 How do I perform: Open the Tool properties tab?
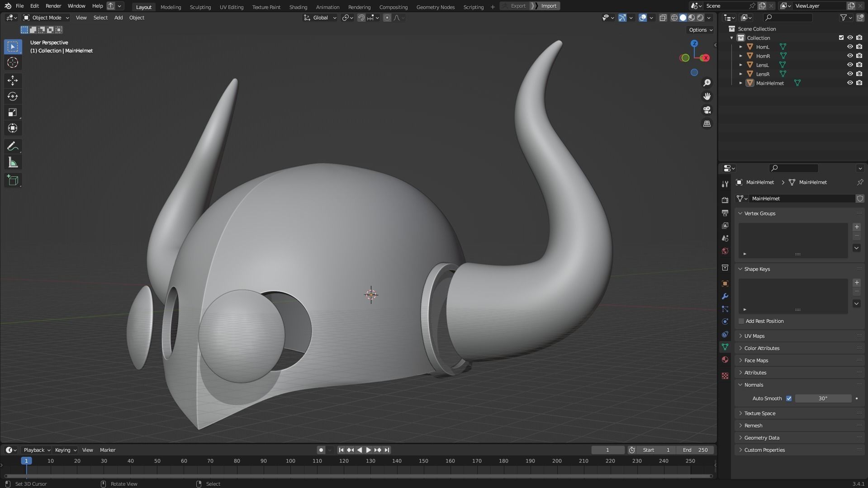[x=725, y=184]
